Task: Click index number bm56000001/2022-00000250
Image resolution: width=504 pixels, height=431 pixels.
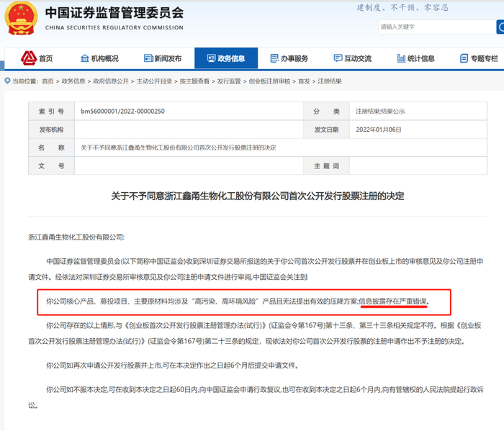Action: (122, 111)
